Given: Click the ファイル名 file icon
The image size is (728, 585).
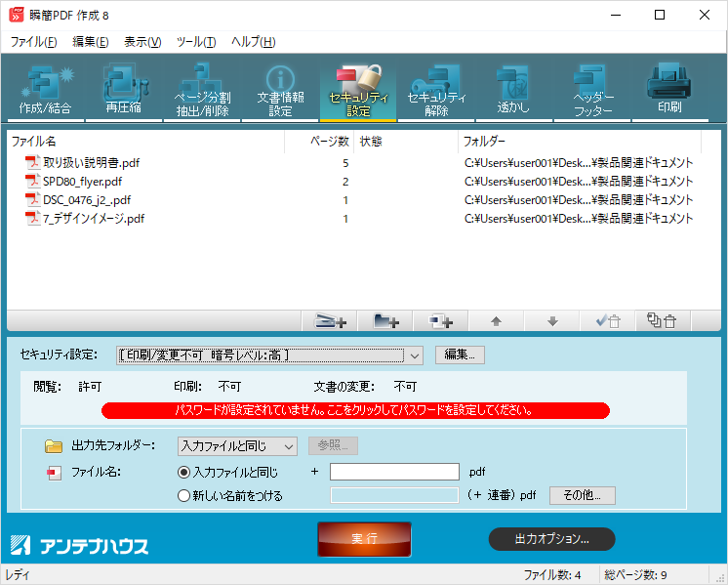Looking at the screenshot, I should [54, 473].
